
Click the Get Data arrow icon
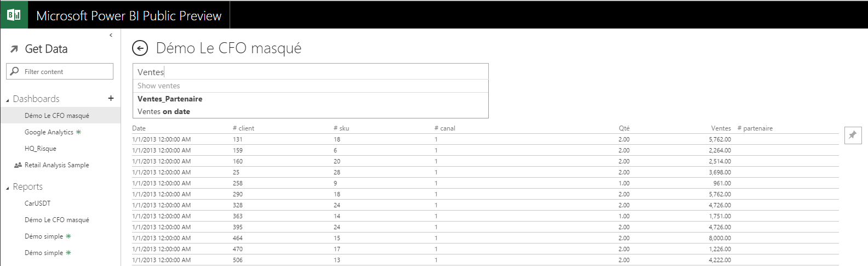point(14,49)
